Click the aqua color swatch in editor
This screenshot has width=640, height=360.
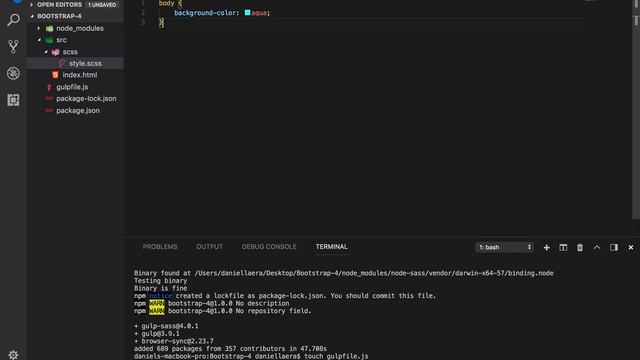pos(247,13)
